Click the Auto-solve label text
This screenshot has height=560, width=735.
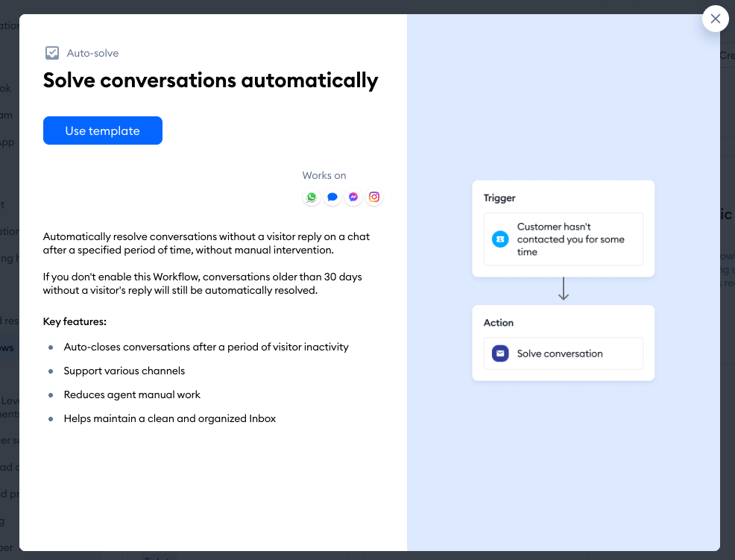pyautogui.click(x=93, y=53)
